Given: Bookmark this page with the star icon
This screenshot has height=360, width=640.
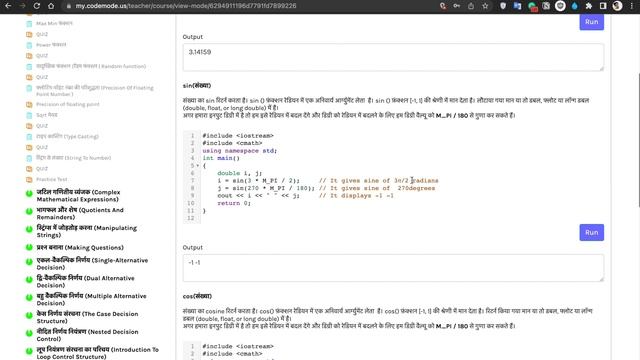Looking at the screenshot, I should click(485, 6).
